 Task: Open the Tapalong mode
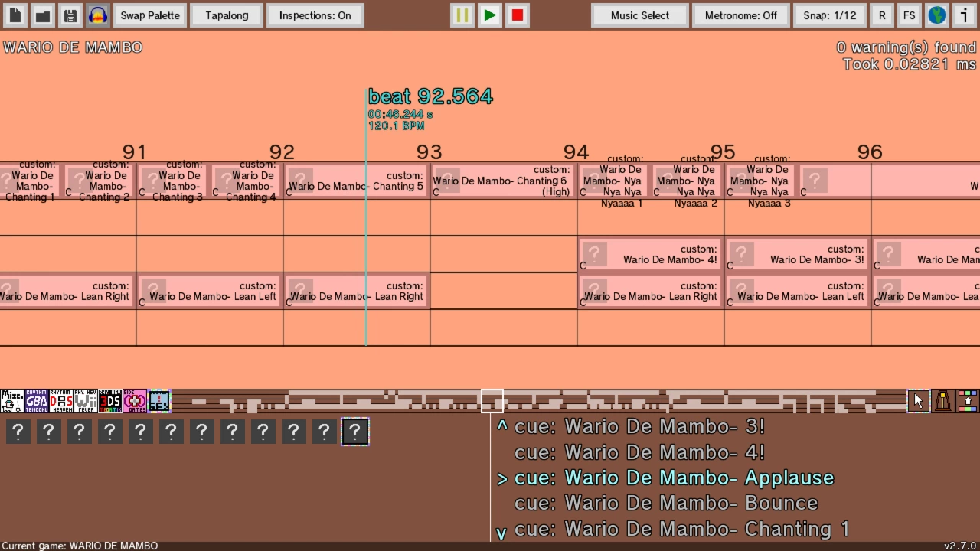[227, 15]
